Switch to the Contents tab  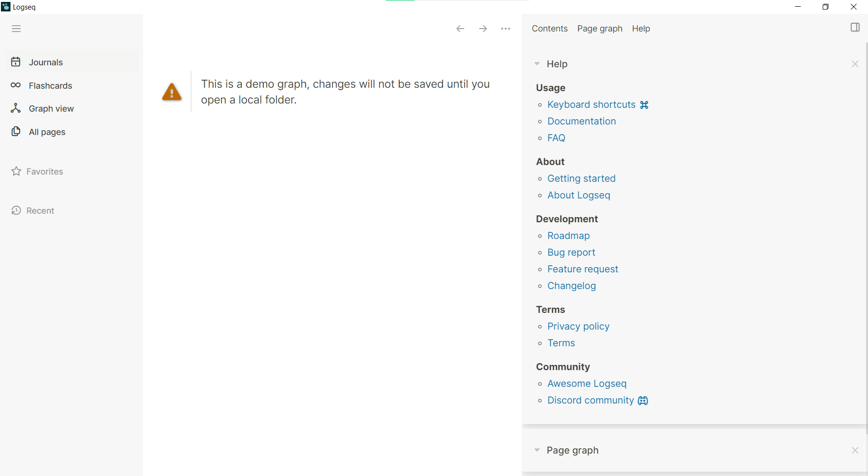549,29
